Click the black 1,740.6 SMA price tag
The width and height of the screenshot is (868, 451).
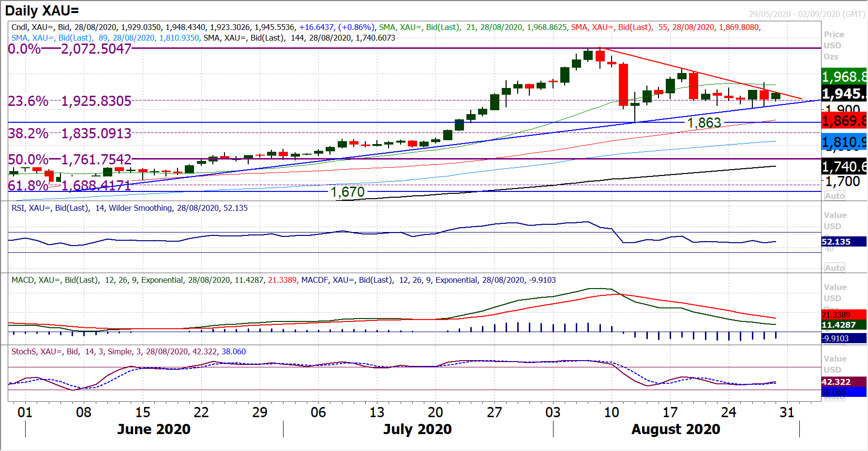click(x=844, y=167)
